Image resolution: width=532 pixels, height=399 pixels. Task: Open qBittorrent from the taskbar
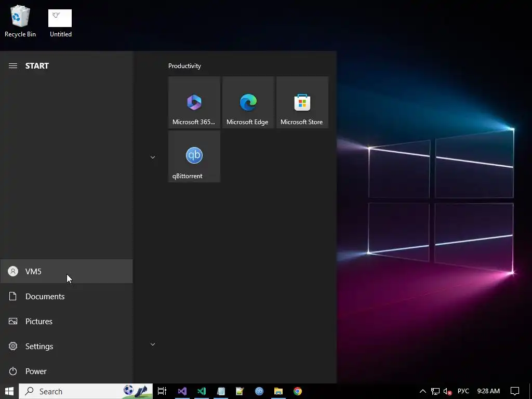click(259, 391)
